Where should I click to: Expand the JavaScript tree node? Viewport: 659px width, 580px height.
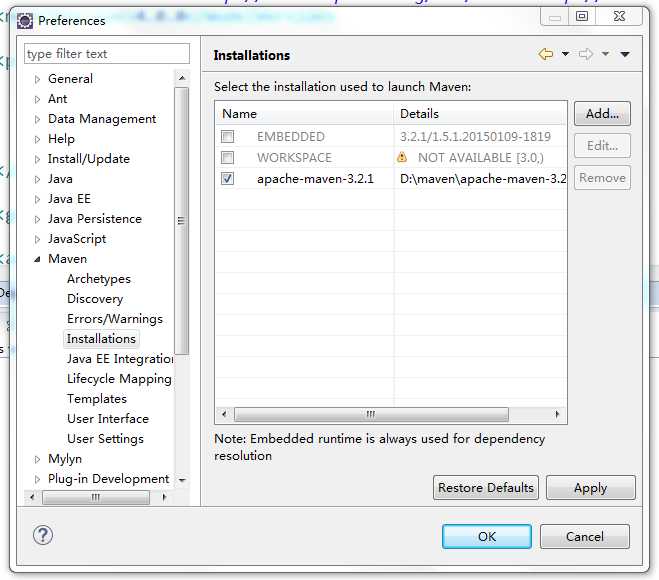pyautogui.click(x=37, y=239)
